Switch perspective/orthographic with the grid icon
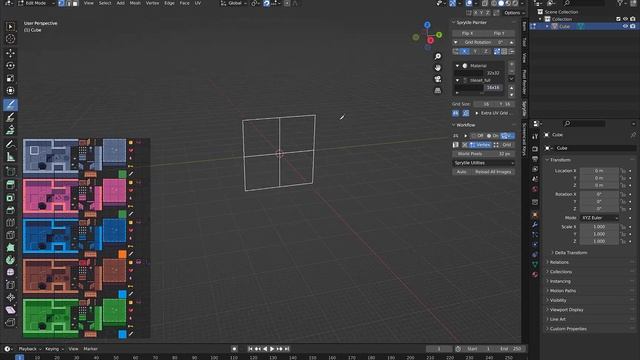The height and width of the screenshot is (360, 640). point(438,90)
